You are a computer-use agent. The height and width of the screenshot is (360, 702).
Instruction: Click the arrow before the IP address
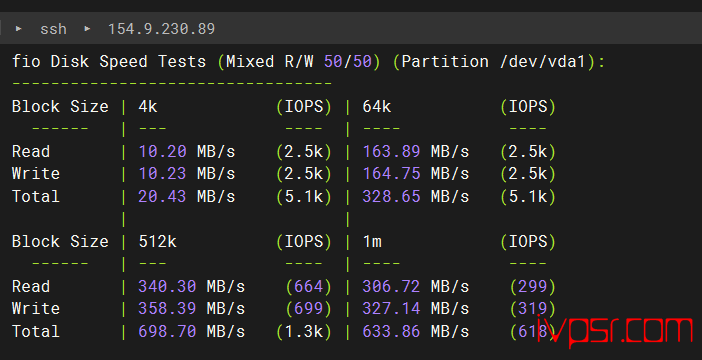click(87, 29)
